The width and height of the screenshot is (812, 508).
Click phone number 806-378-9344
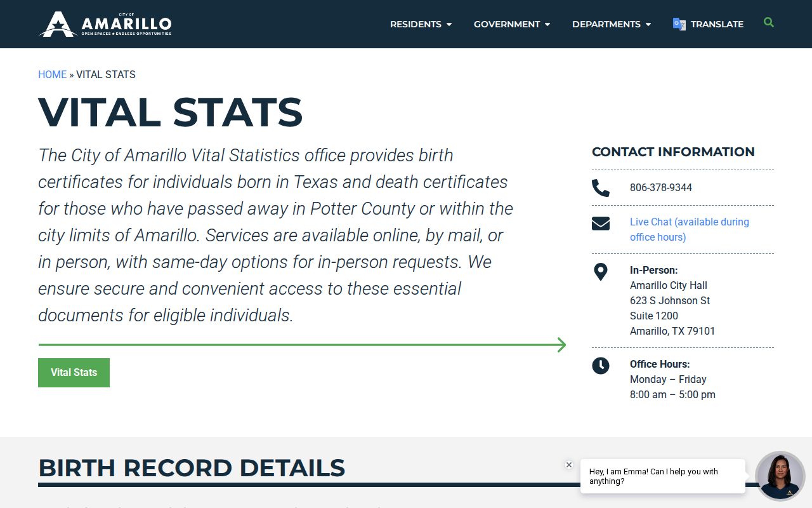click(x=661, y=187)
